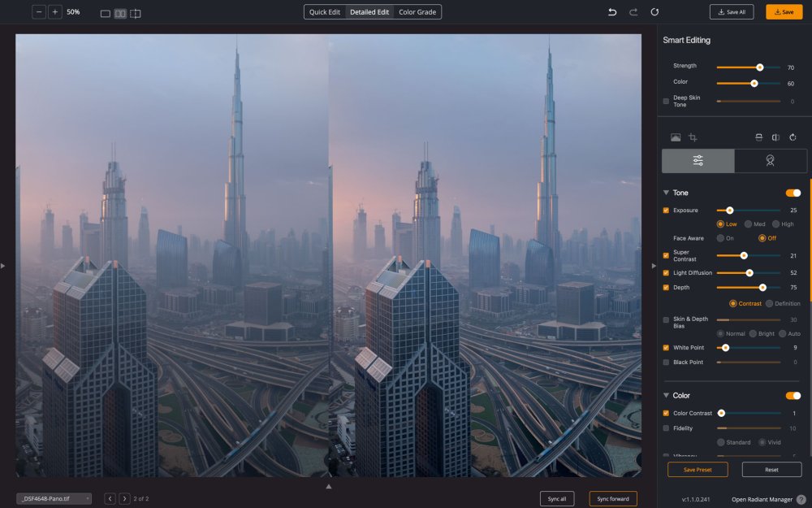Uncheck the Depth checkbox
This screenshot has width=812, height=508.
[666, 287]
